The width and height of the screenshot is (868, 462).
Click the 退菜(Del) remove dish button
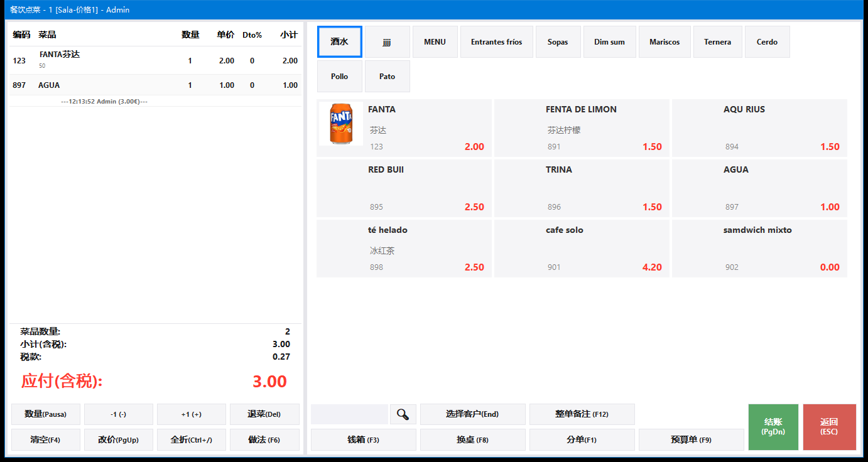264,414
